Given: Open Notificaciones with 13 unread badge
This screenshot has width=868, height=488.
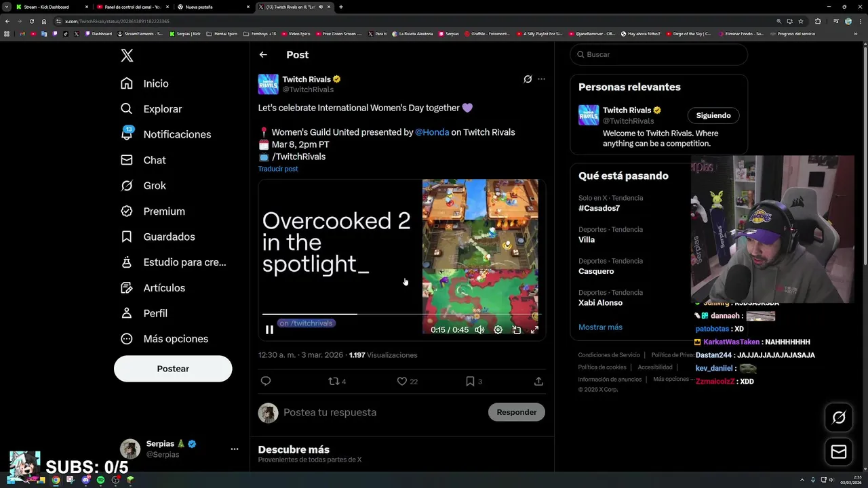Looking at the screenshot, I should (165, 134).
